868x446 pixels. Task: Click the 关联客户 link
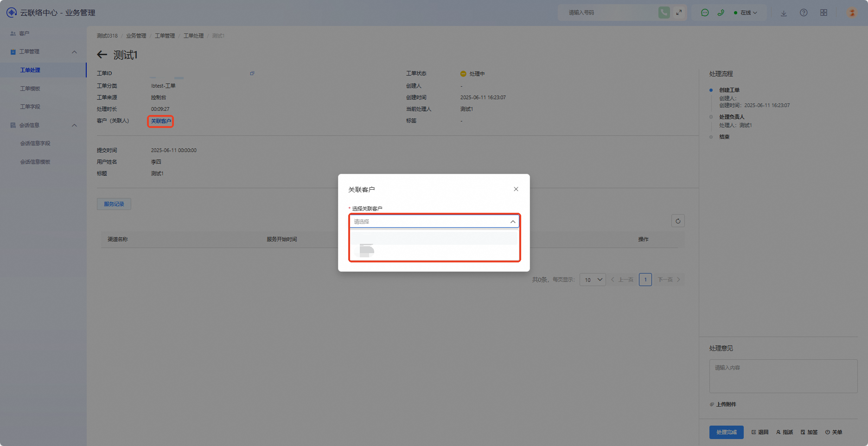coord(161,121)
